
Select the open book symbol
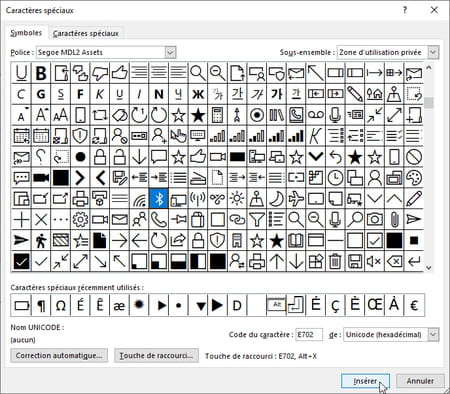pos(296,241)
